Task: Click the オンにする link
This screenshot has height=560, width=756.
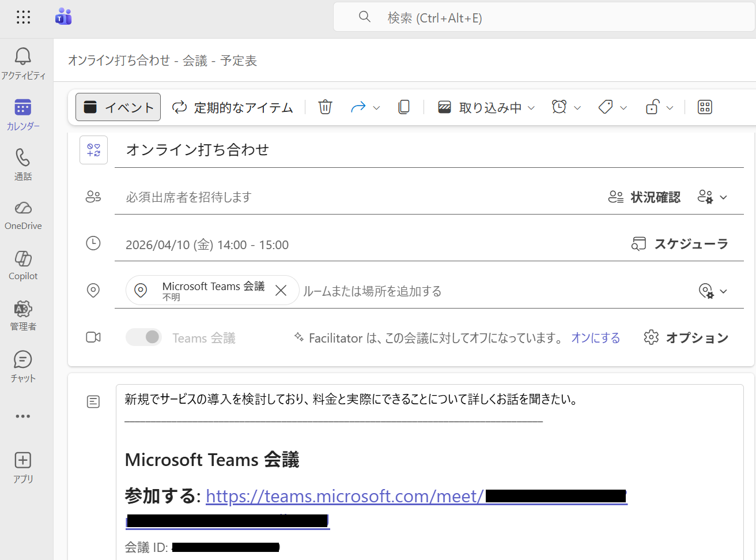Action: click(x=596, y=338)
